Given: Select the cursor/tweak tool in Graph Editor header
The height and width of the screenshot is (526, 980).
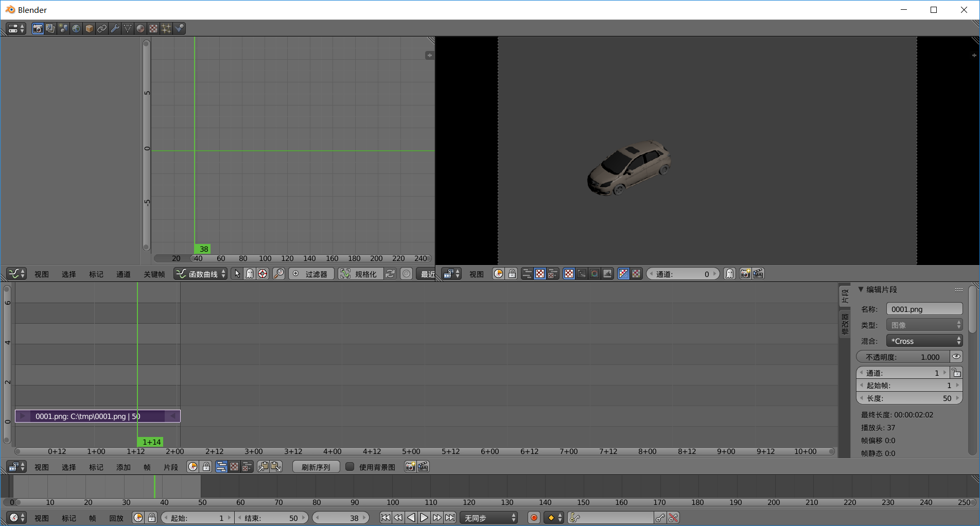Looking at the screenshot, I should pos(238,274).
